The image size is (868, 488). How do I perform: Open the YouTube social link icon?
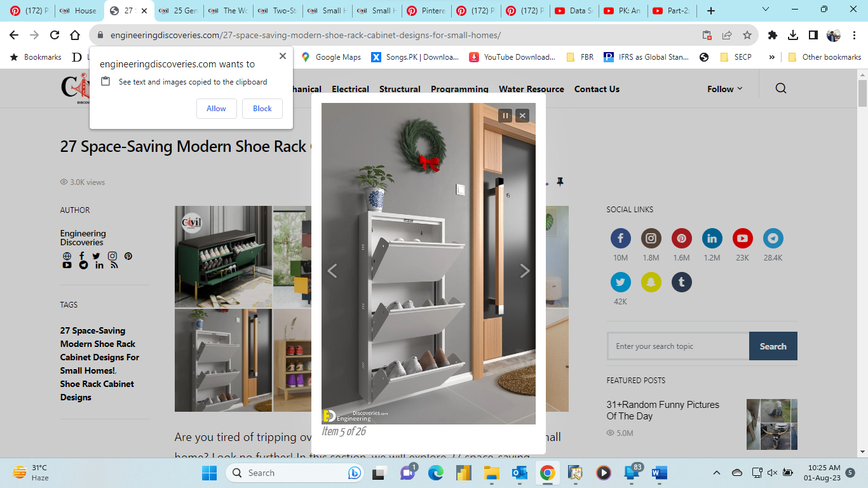[742, 239]
